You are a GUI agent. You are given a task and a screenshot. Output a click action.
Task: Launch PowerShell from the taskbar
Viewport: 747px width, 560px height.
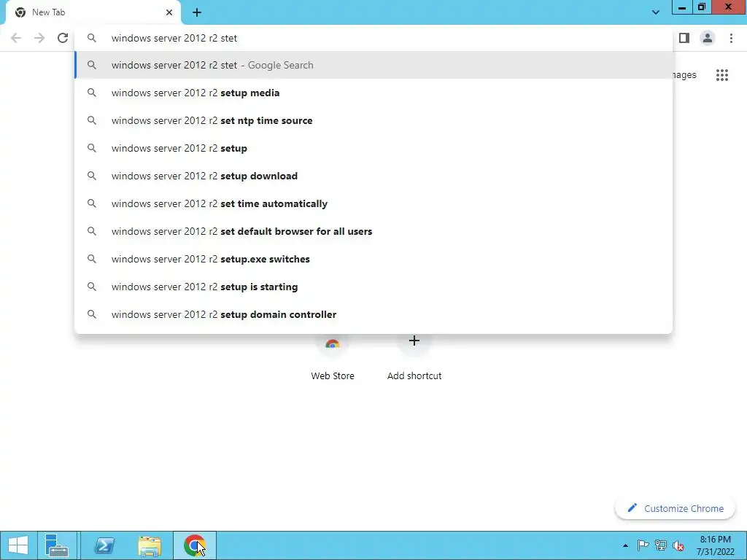point(104,545)
